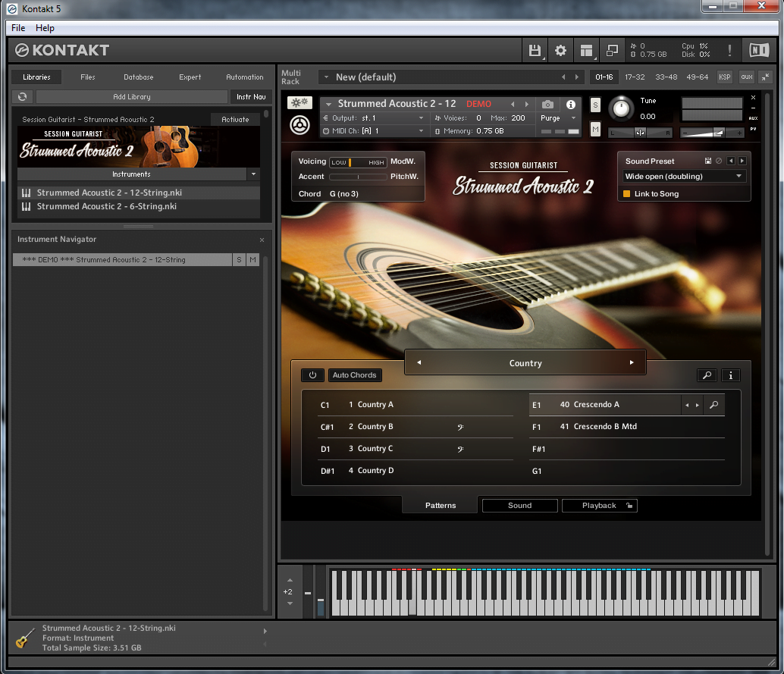Click the rack minimize-all icon beside aux
Image resolution: width=784 pixels, height=674 pixels.
pyautogui.click(x=766, y=77)
